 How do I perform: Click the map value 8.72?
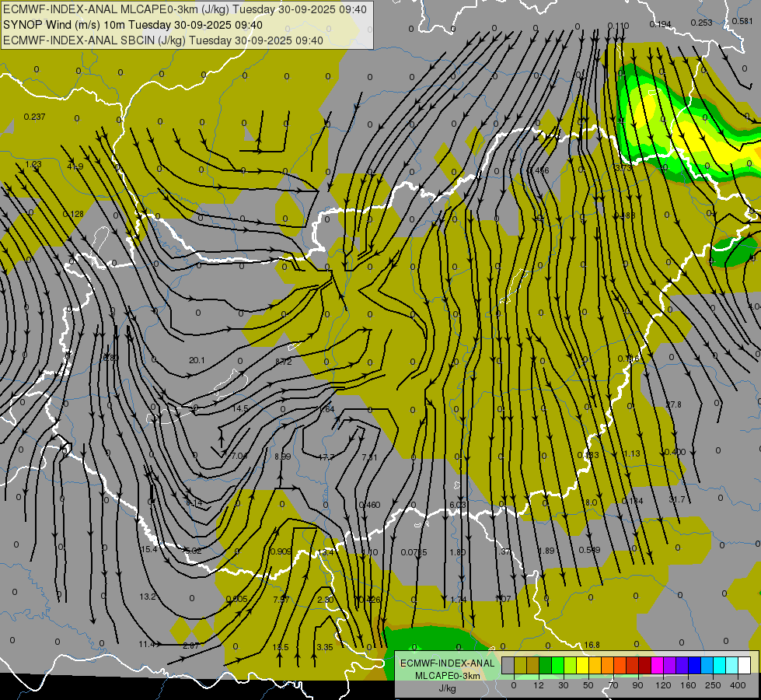(x=284, y=362)
